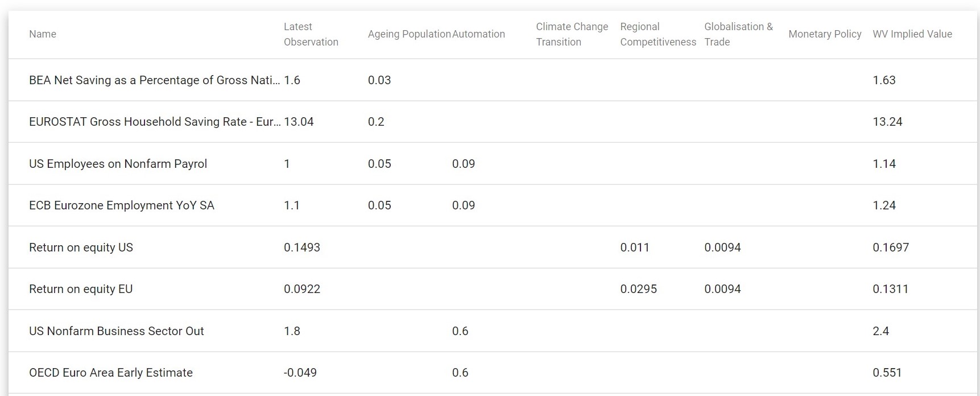Sort by WV Implied Value header
This screenshot has height=396, width=980.
tap(912, 34)
